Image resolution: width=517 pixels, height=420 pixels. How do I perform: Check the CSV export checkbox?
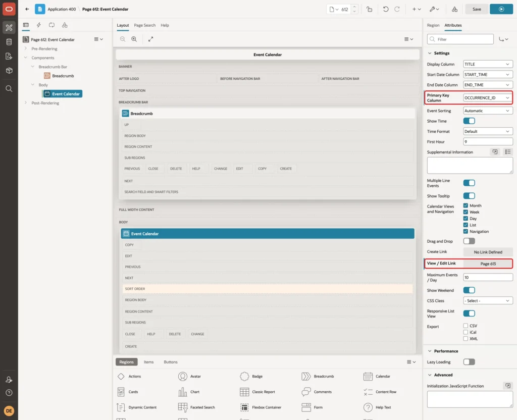[x=466, y=326]
